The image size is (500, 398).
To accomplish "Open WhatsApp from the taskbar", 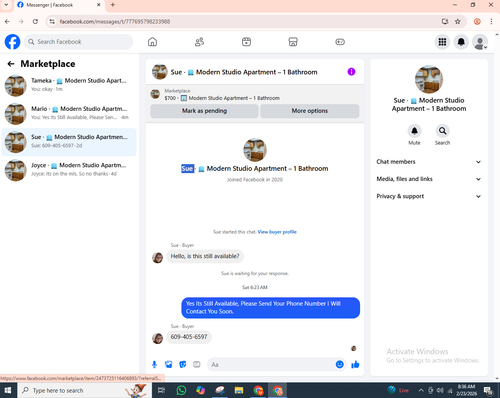I will pos(181,390).
